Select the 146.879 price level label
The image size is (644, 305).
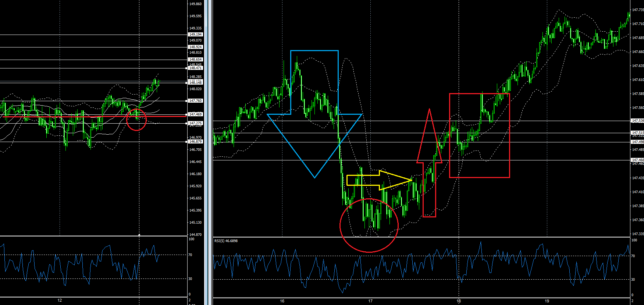(x=195, y=142)
